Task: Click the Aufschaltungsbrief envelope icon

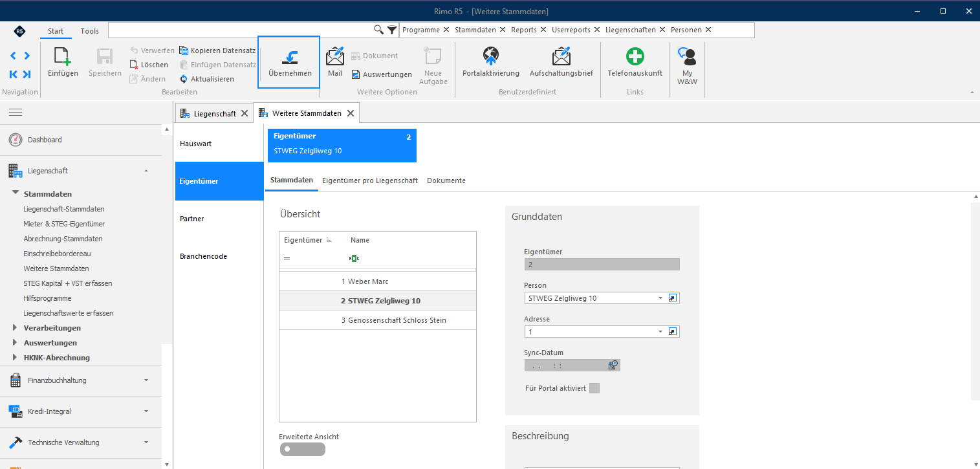Action: pos(561,57)
